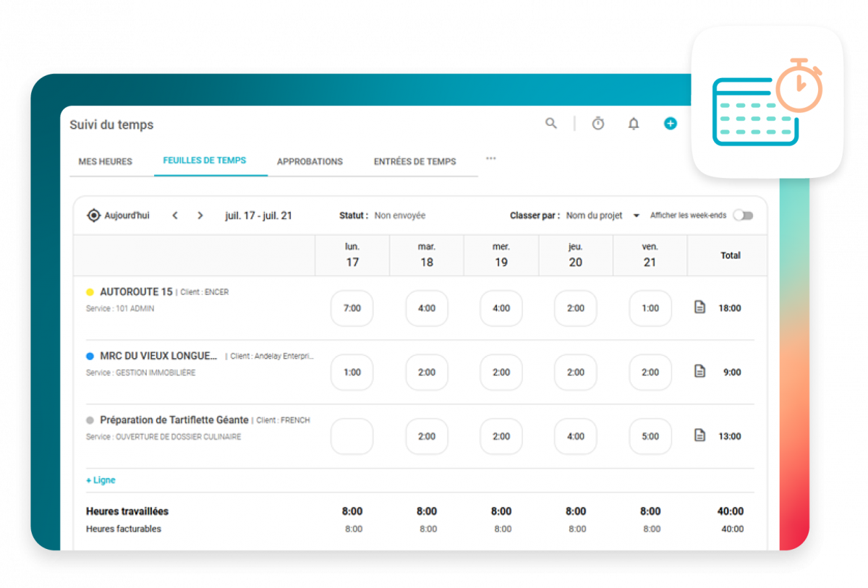This screenshot has width=868, height=588.
Task: Expand the ellipsis to show more tabs
Action: [x=491, y=158]
